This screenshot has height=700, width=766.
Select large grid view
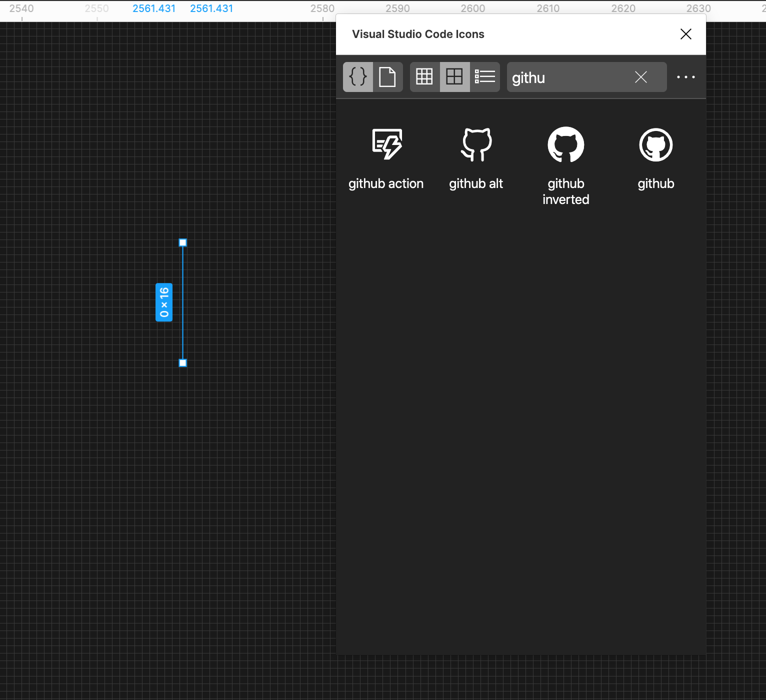pos(454,77)
